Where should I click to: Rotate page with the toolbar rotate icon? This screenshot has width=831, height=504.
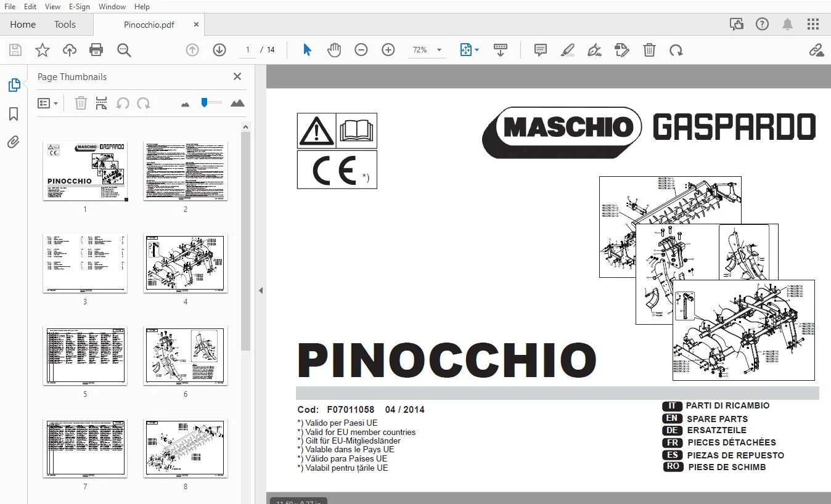pos(676,50)
